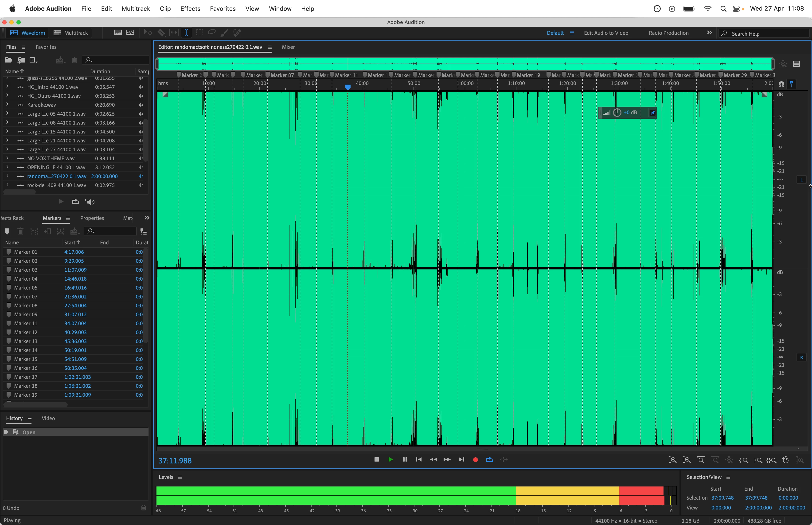Screen dimensions: 812x525
Task: Select the Time Selection tool
Action: [186, 33]
